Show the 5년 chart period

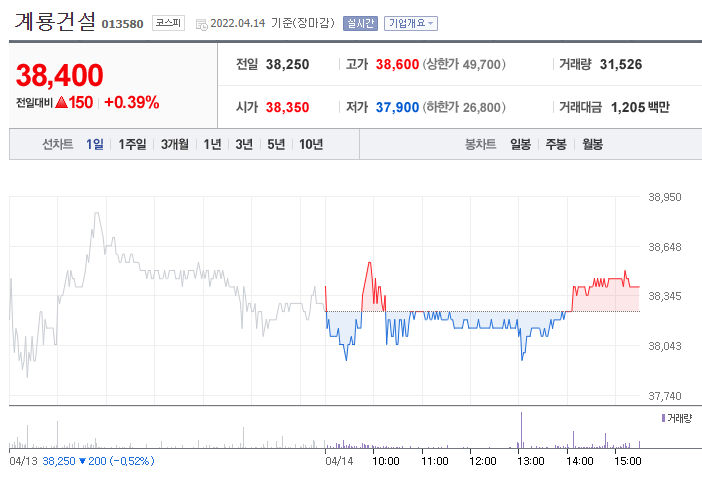276,144
